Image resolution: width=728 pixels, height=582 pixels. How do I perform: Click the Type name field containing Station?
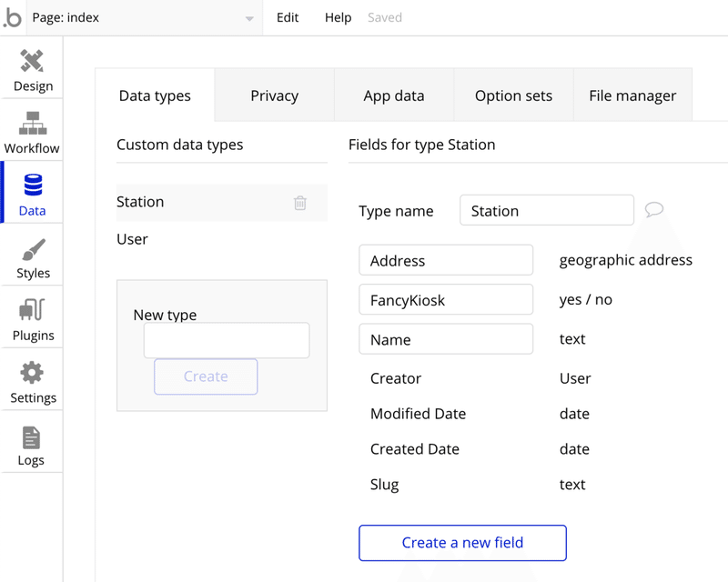547,210
